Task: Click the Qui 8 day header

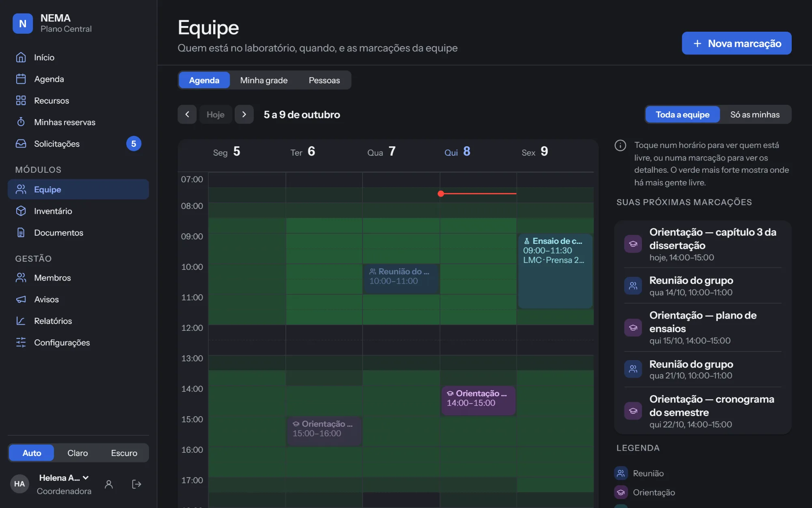Action: 457,152
